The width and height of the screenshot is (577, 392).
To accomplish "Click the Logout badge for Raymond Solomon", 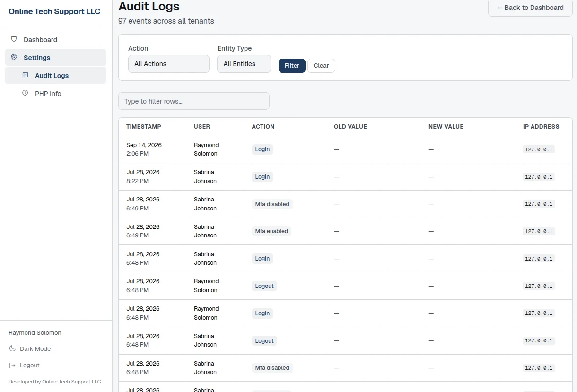I will click(264, 286).
